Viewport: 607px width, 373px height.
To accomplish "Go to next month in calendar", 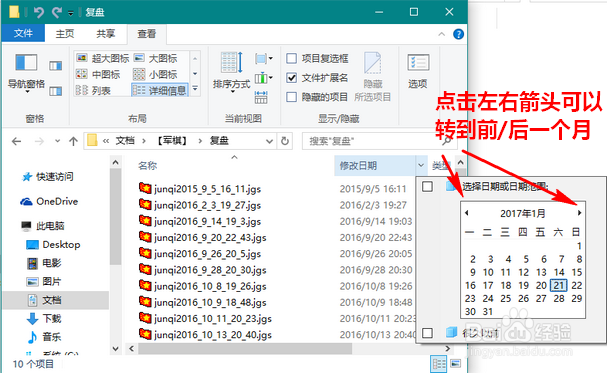I will (579, 213).
